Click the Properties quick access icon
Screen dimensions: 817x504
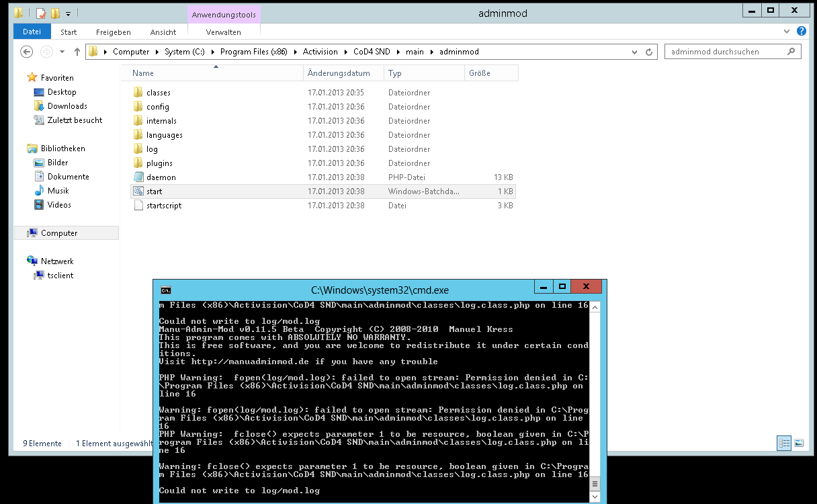(40, 13)
